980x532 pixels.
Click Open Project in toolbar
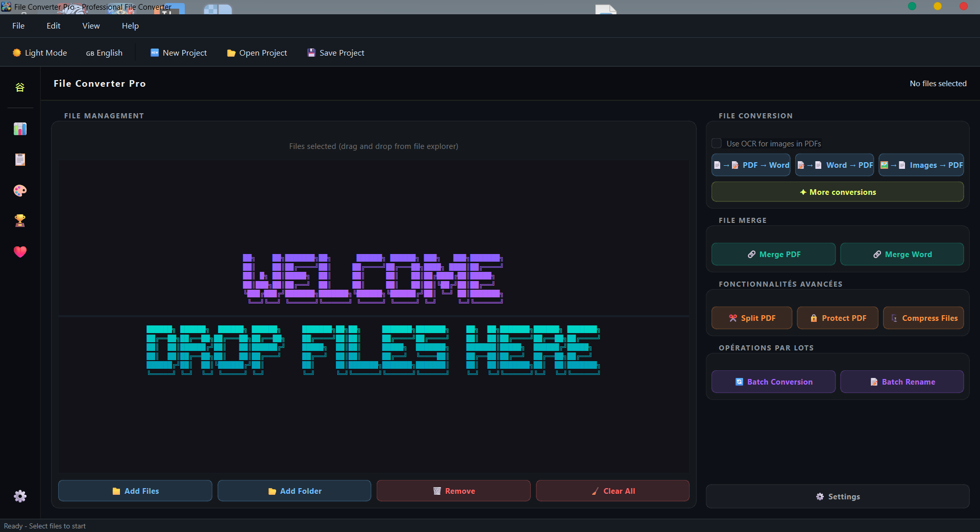[257, 53]
